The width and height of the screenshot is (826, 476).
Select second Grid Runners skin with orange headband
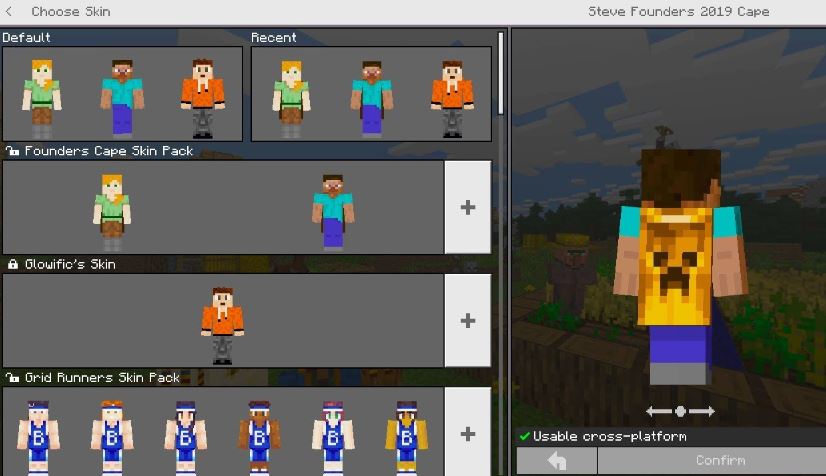click(x=112, y=438)
